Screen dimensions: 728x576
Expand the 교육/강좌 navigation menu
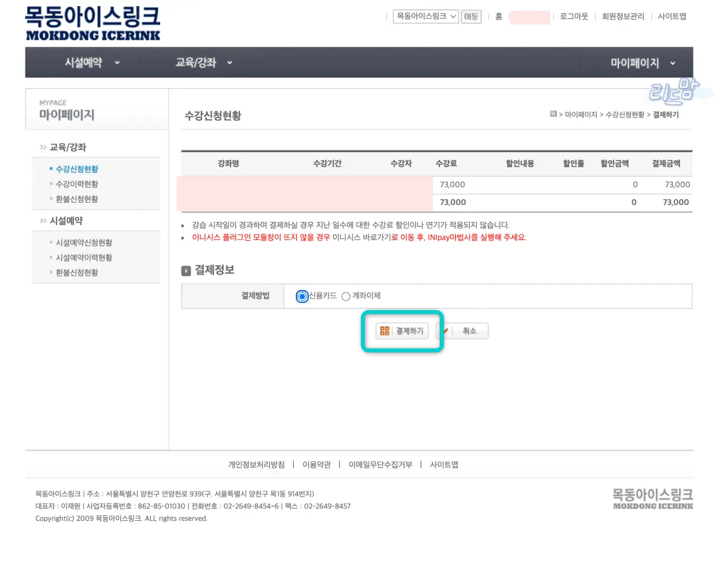(x=204, y=62)
